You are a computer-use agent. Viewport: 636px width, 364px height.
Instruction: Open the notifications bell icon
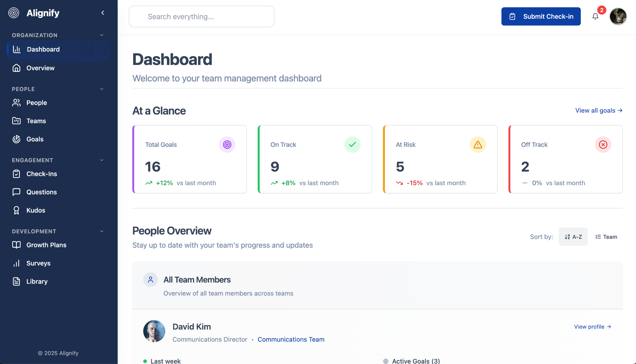596,16
